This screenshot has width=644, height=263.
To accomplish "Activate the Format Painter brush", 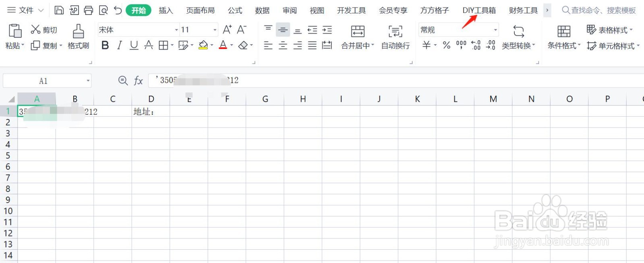I will pos(78,37).
